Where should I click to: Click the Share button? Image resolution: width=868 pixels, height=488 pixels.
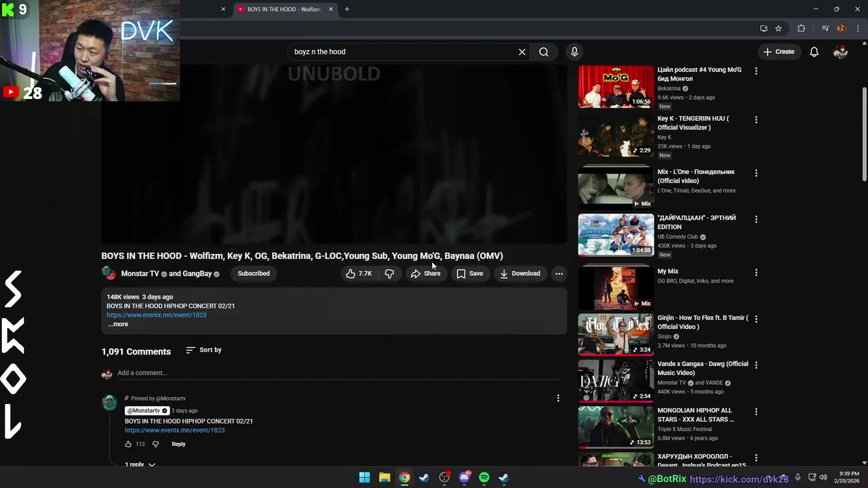(x=425, y=274)
